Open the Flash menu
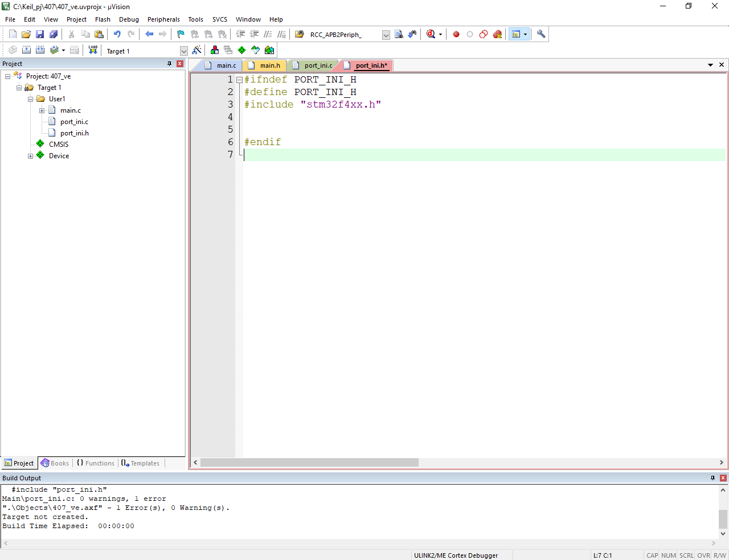729x560 pixels. (103, 19)
